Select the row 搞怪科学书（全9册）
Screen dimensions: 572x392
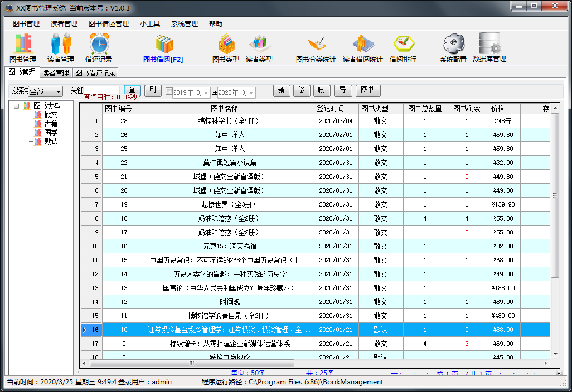[x=316, y=121]
